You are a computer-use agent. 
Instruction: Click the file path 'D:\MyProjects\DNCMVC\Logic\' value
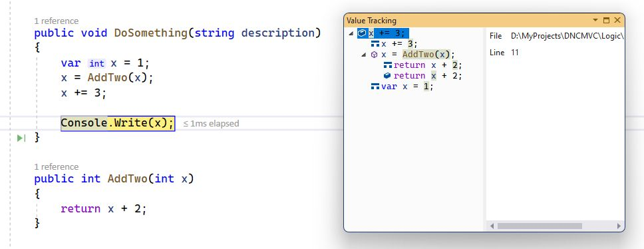click(567, 36)
